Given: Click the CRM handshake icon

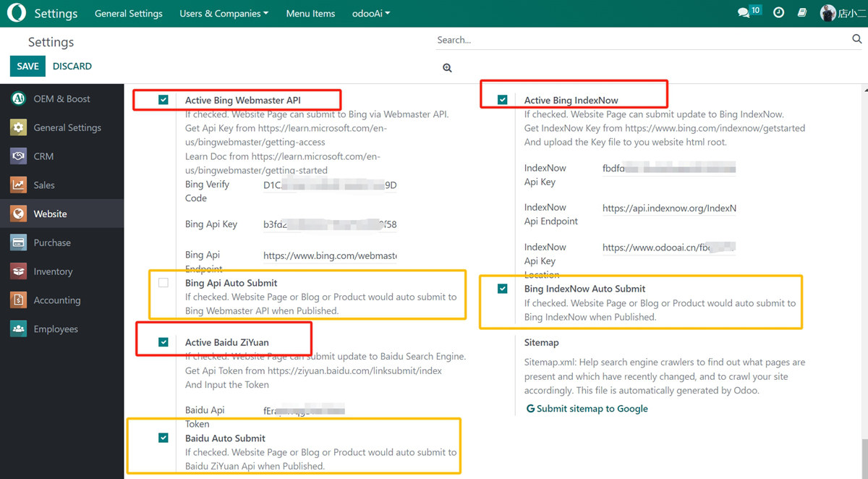Looking at the screenshot, I should click(19, 156).
